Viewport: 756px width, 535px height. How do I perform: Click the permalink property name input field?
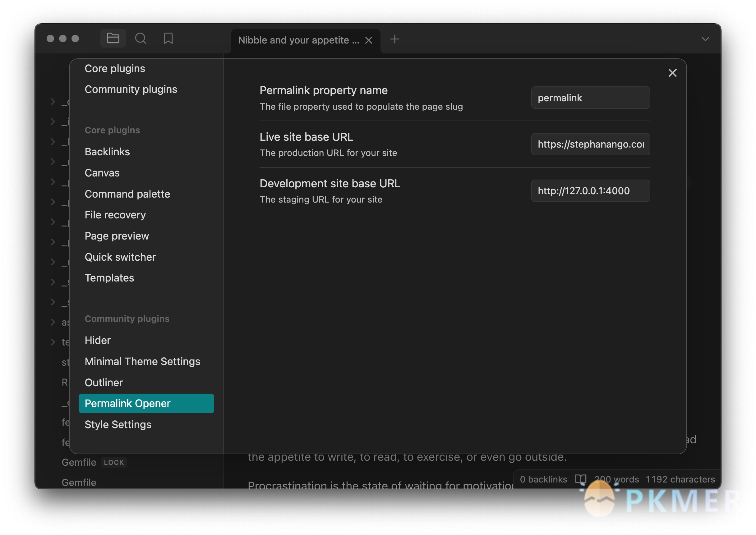[x=590, y=97]
